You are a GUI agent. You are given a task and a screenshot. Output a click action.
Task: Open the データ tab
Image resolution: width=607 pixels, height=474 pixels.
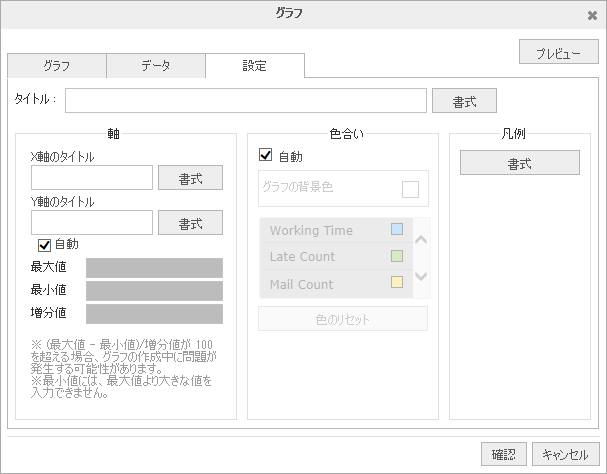click(x=155, y=66)
